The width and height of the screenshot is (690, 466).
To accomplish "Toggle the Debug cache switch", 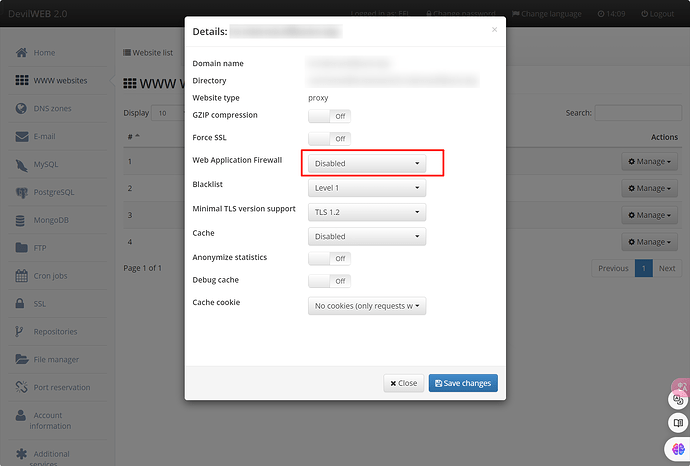I will pyautogui.click(x=329, y=281).
